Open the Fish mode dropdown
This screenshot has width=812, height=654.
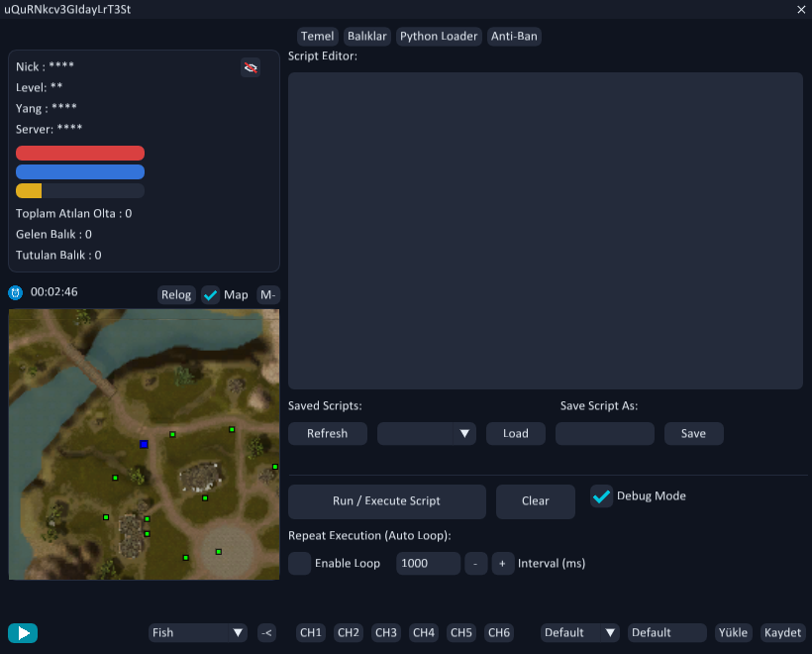pos(198,633)
